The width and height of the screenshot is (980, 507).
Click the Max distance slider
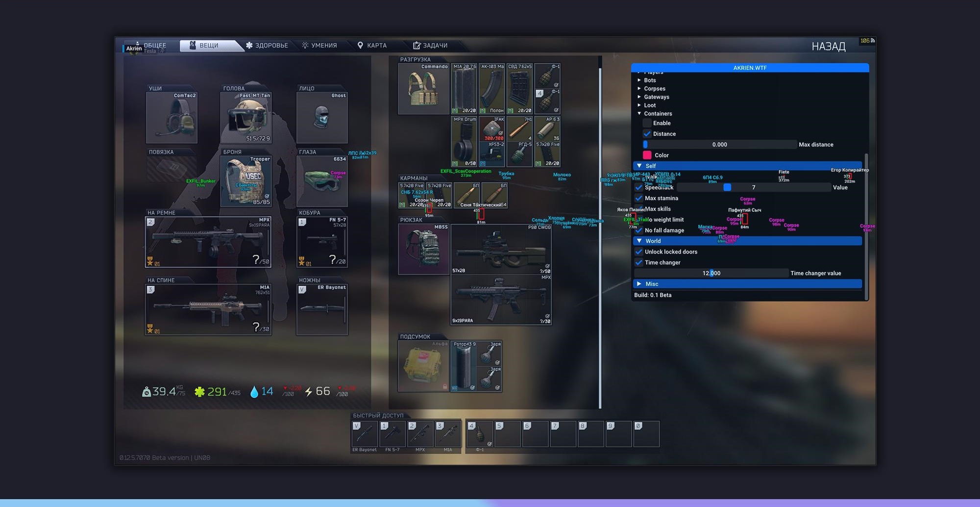click(719, 145)
